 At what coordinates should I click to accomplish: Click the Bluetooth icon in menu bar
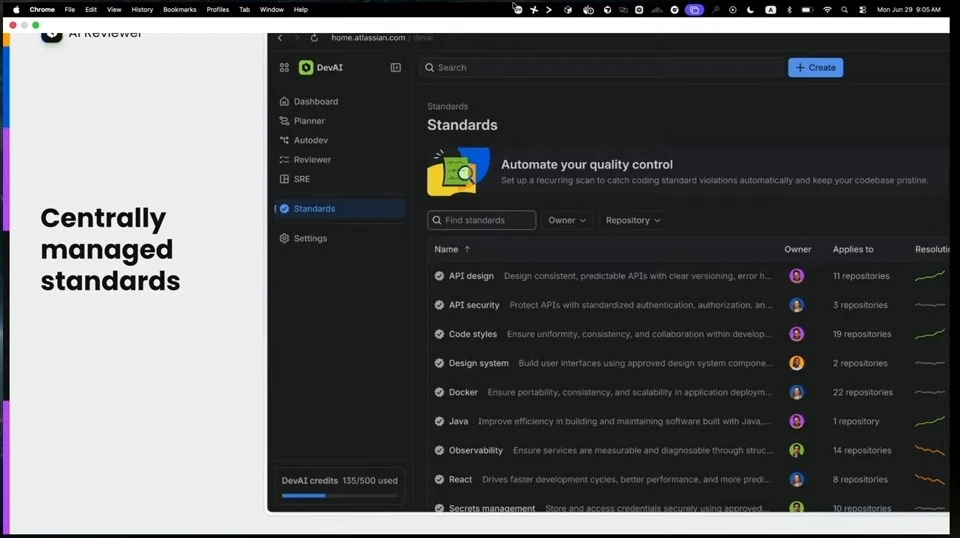pyautogui.click(x=789, y=10)
